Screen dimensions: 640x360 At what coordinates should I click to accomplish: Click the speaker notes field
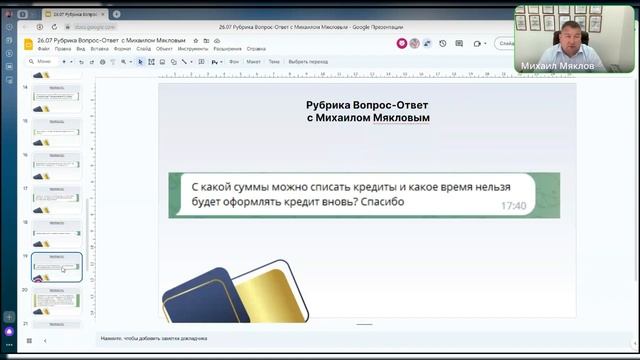(x=363, y=338)
